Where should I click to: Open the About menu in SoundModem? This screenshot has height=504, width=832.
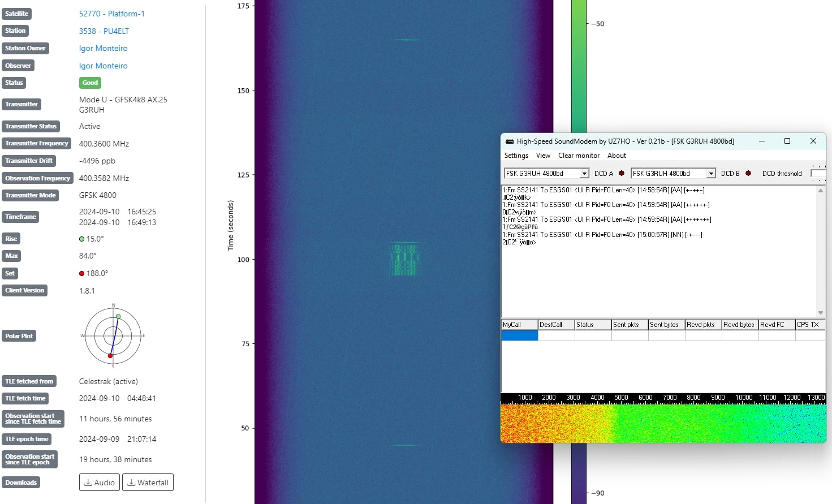coord(617,156)
